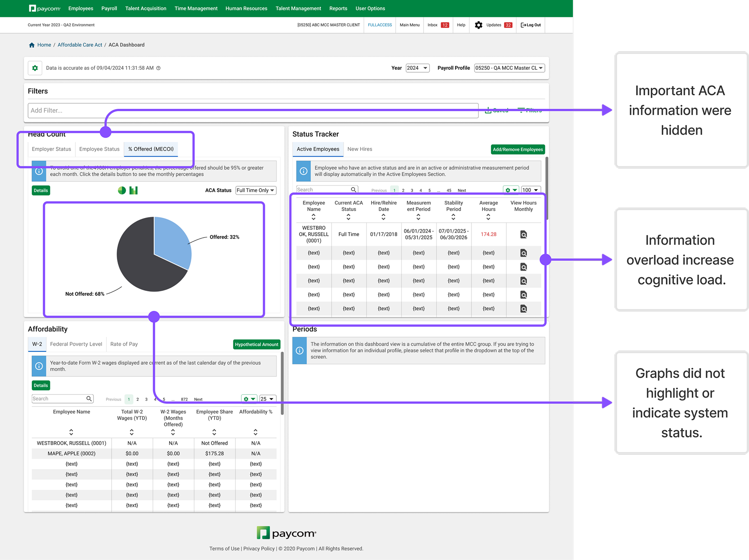Open the Inbox with 12 messages

coord(438,25)
